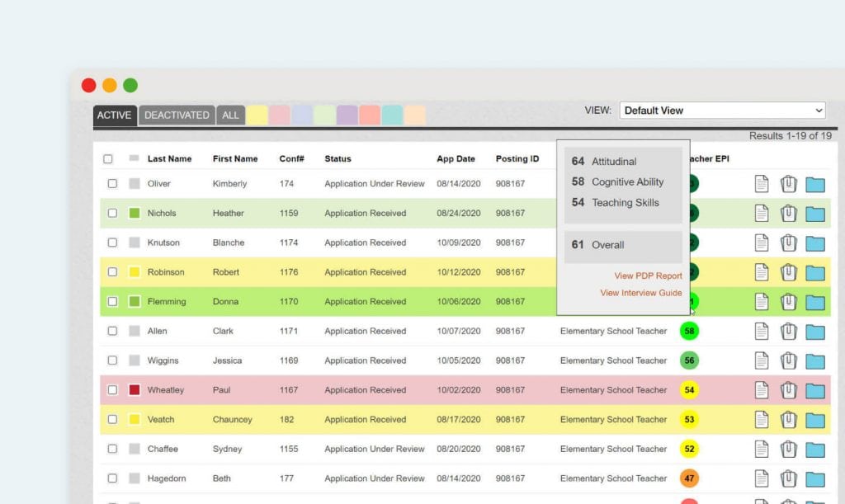Open the document icon in Flemming's row
Image resolution: width=845 pixels, height=504 pixels.
pos(761,301)
